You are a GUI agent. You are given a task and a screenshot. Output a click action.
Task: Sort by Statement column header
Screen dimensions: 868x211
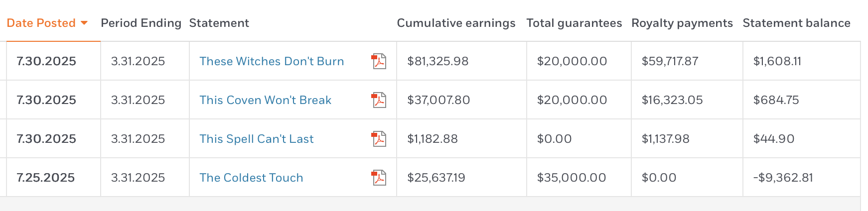click(219, 23)
